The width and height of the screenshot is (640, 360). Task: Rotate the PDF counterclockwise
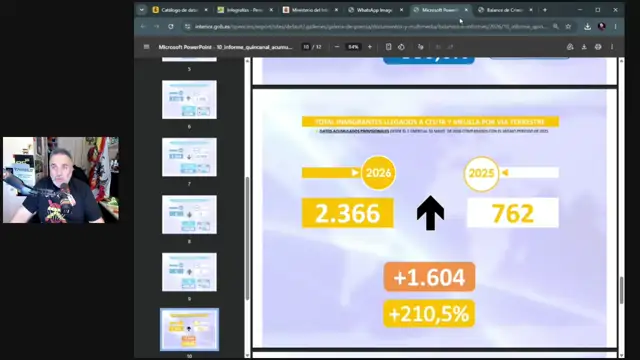(401, 47)
